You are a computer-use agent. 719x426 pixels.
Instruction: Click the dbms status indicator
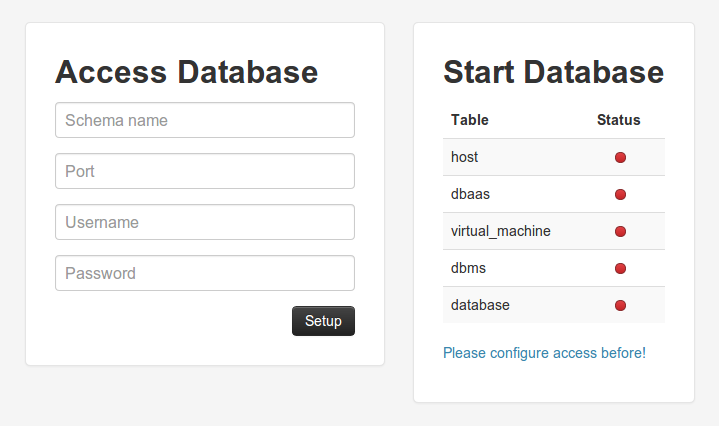(x=620, y=268)
